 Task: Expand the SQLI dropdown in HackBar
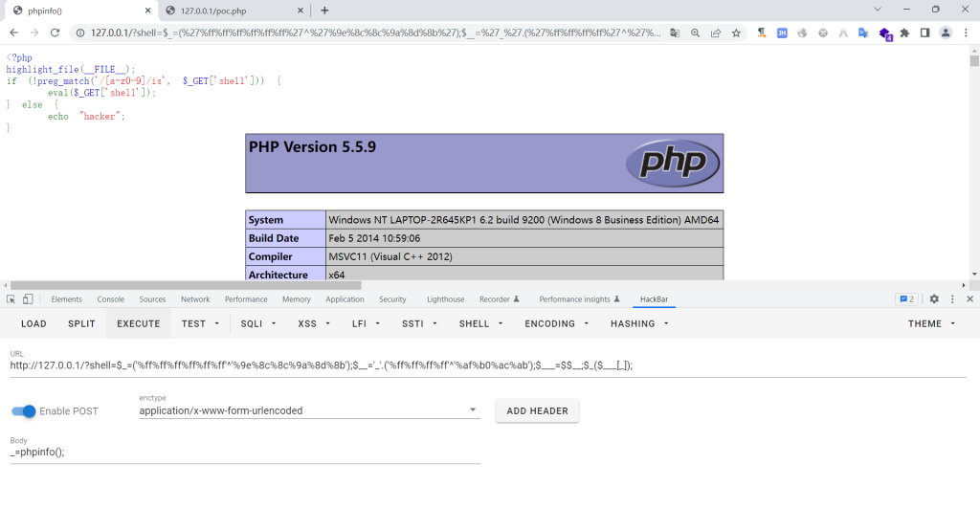pyautogui.click(x=258, y=323)
